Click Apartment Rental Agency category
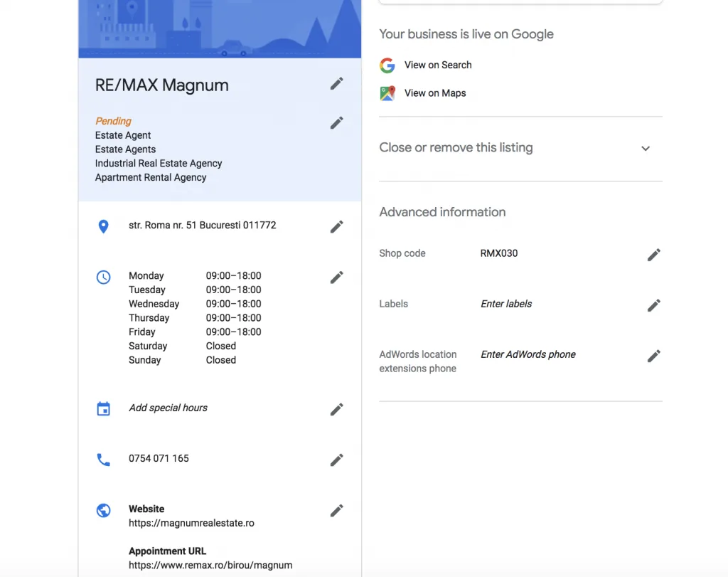This screenshot has height=577, width=728. 151,177
